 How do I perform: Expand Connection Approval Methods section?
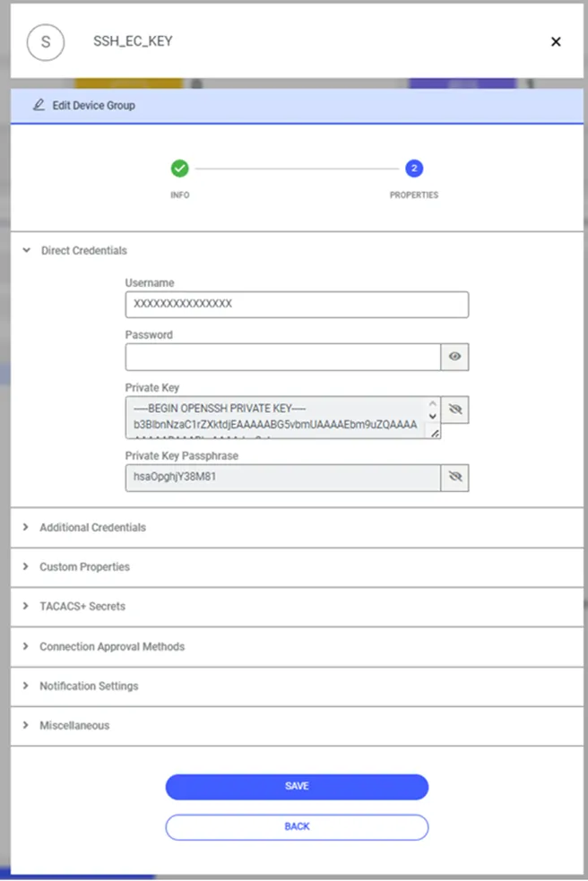click(297, 647)
